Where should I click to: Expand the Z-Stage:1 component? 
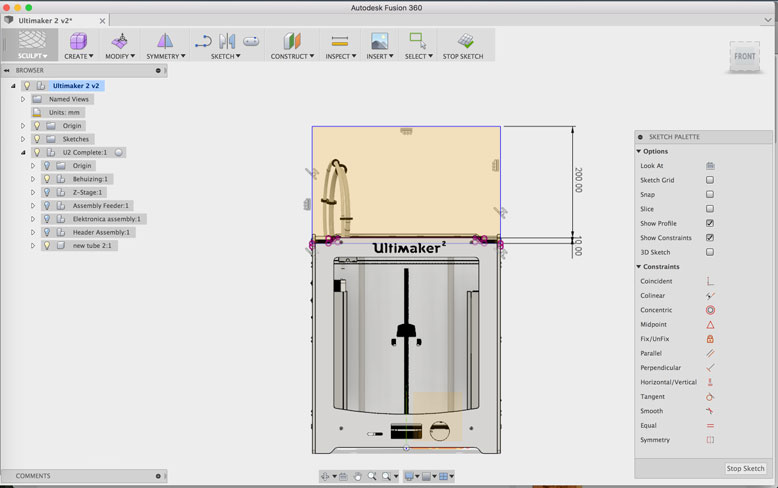point(33,192)
